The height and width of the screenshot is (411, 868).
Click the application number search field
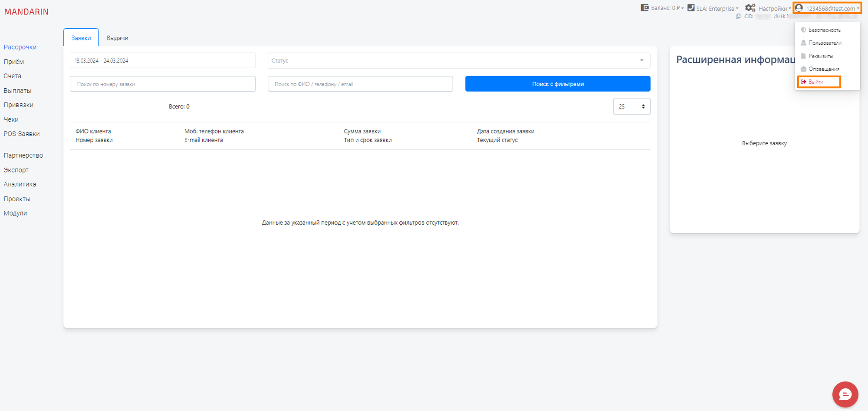[x=162, y=84]
